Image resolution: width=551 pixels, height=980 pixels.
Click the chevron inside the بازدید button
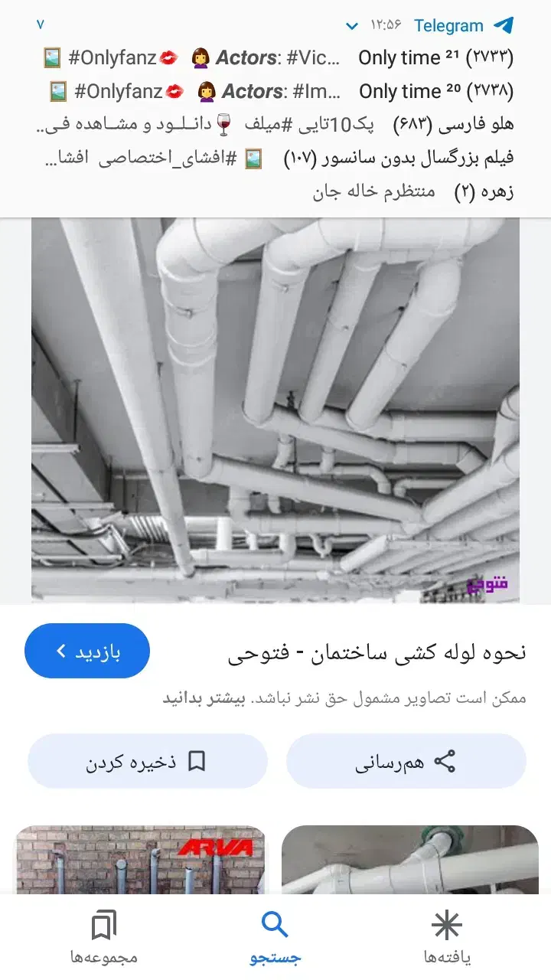[x=61, y=652]
